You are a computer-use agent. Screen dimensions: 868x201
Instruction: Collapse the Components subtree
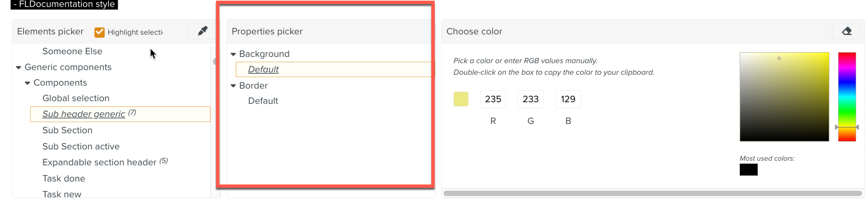(x=28, y=82)
